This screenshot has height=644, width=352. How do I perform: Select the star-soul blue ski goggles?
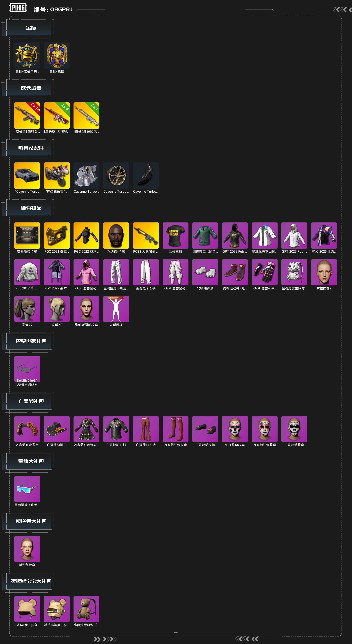point(27,489)
